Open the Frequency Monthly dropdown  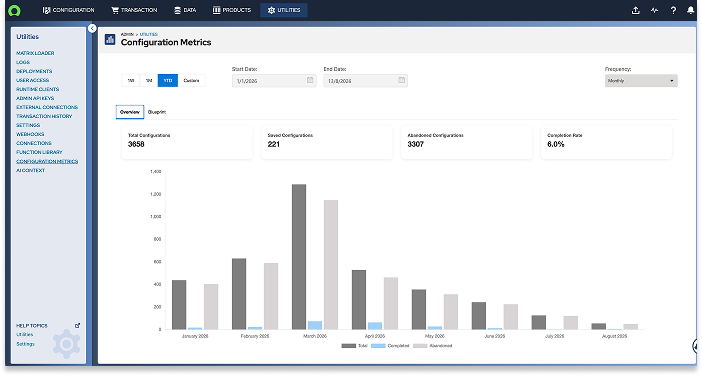coord(641,81)
